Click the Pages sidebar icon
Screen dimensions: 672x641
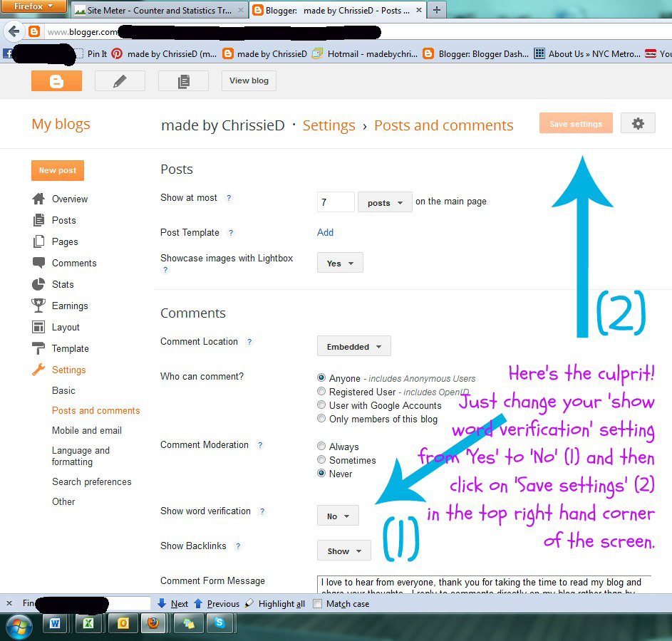tap(38, 241)
